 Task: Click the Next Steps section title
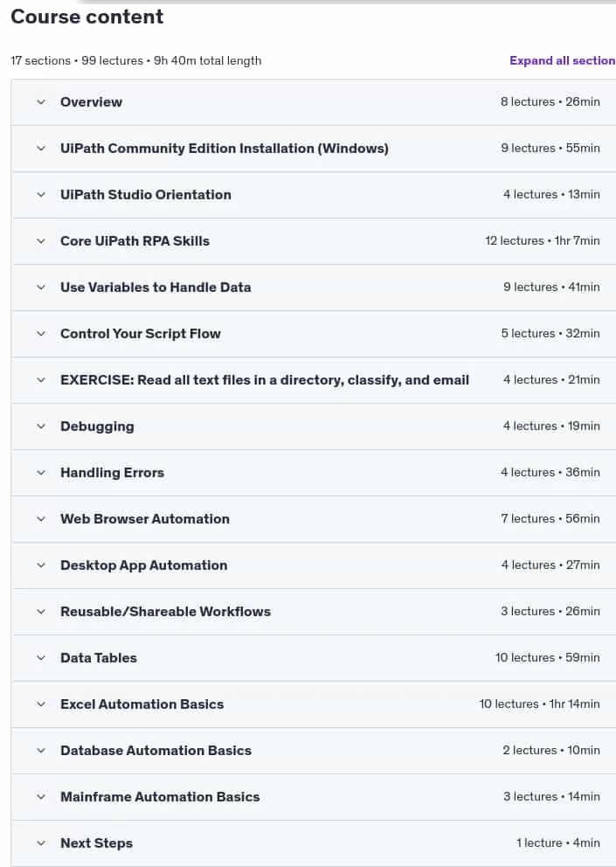96,843
